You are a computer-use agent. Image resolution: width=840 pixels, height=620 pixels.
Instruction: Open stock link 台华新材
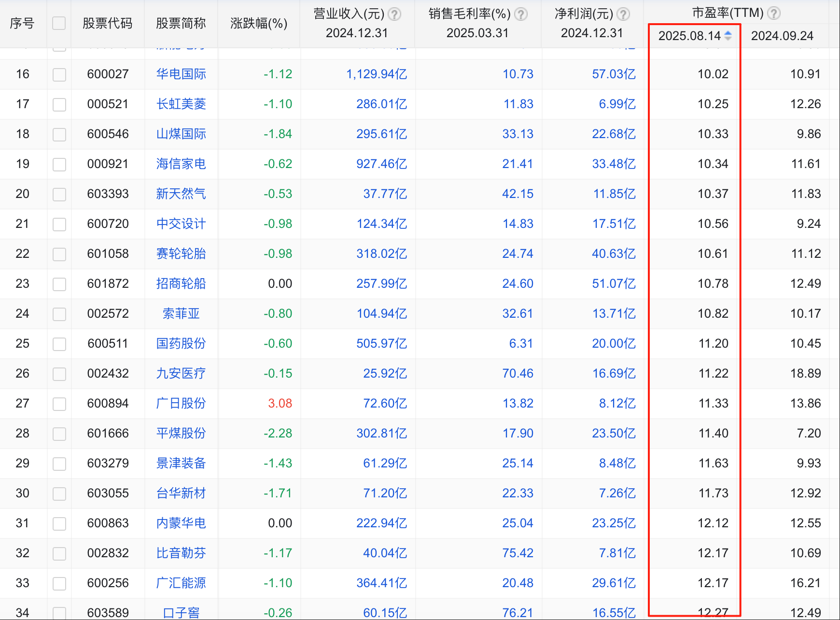(x=181, y=493)
